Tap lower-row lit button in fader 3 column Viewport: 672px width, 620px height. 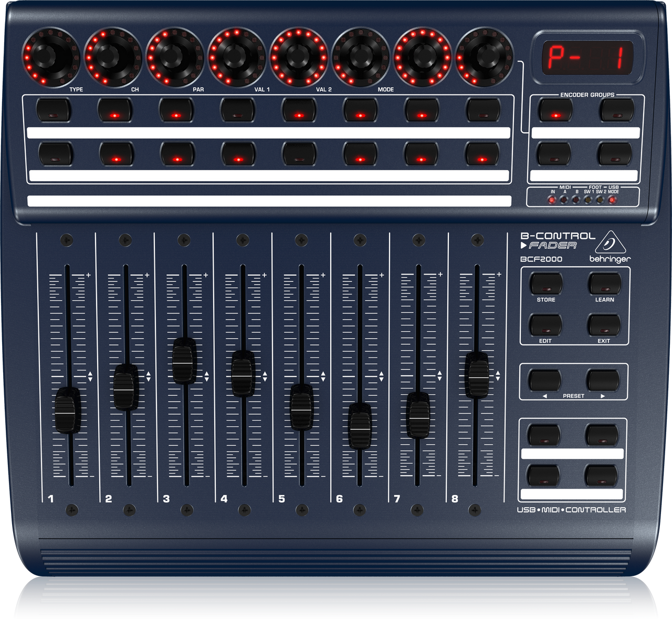(177, 154)
